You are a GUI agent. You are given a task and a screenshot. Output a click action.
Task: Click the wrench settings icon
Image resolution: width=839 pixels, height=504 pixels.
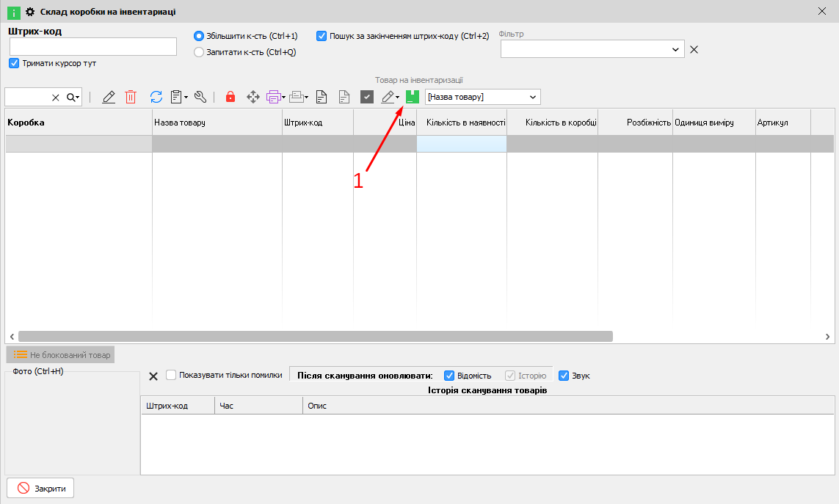200,97
